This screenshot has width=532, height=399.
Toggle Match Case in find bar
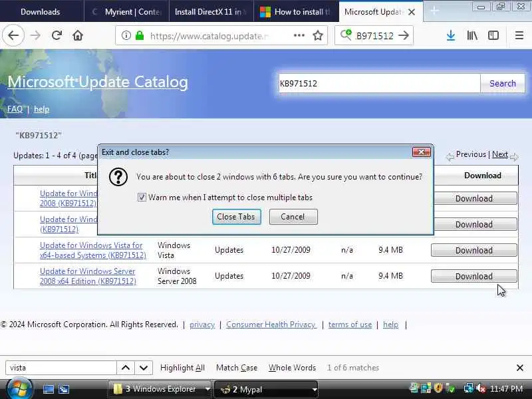pyautogui.click(x=237, y=368)
